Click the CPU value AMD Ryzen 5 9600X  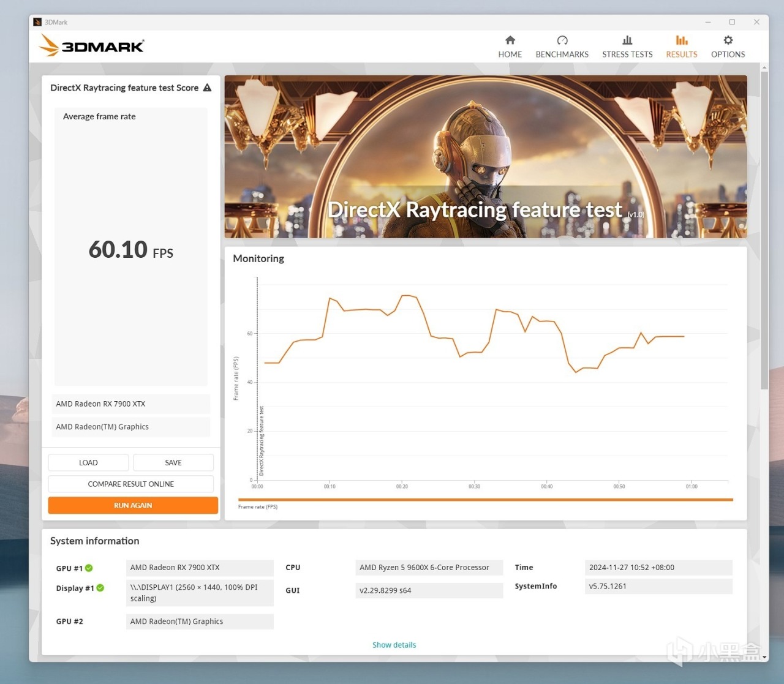pyautogui.click(x=429, y=568)
